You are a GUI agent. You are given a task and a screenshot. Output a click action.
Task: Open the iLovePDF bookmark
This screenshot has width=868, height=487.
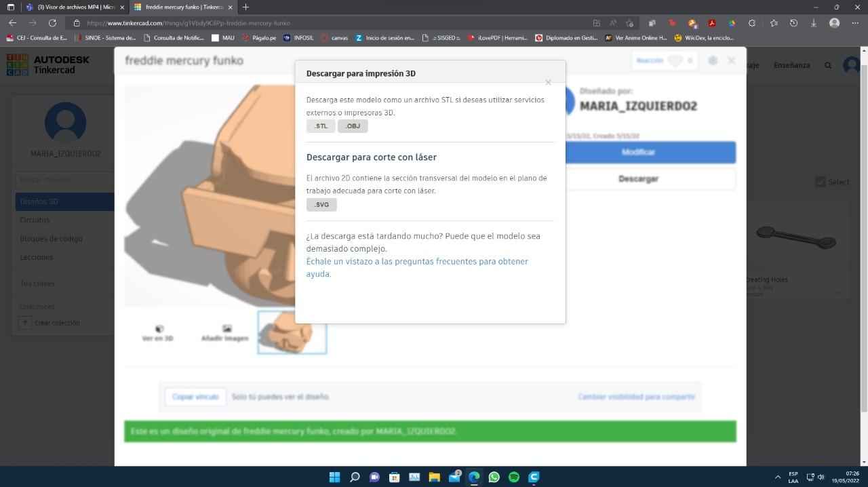click(497, 38)
